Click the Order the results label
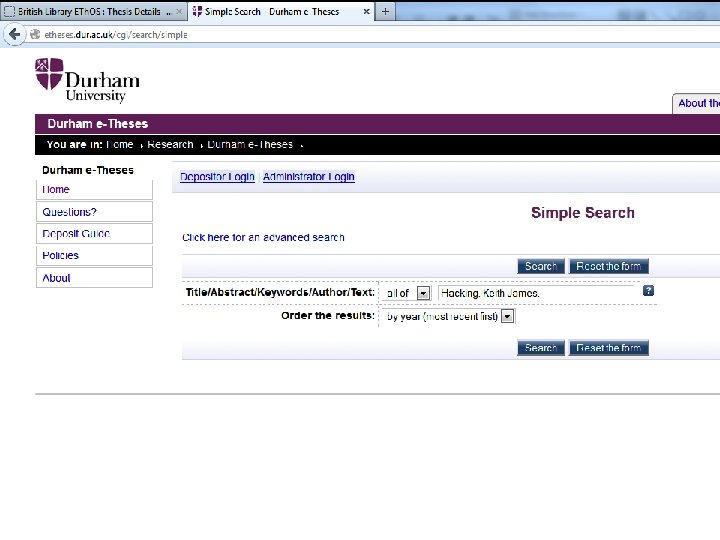This screenshot has width=720, height=540. click(x=328, y=315)
